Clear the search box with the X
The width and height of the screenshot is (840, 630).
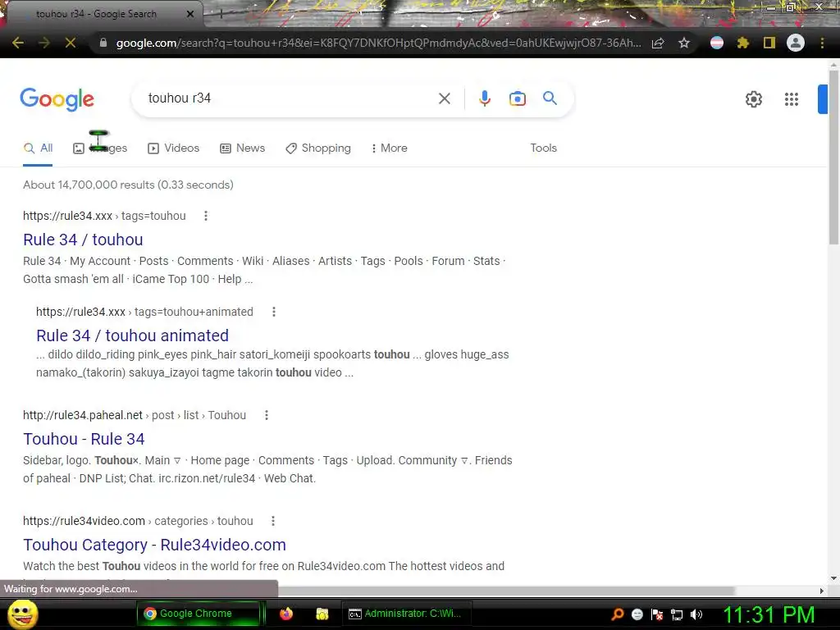[x=444, y=98]
